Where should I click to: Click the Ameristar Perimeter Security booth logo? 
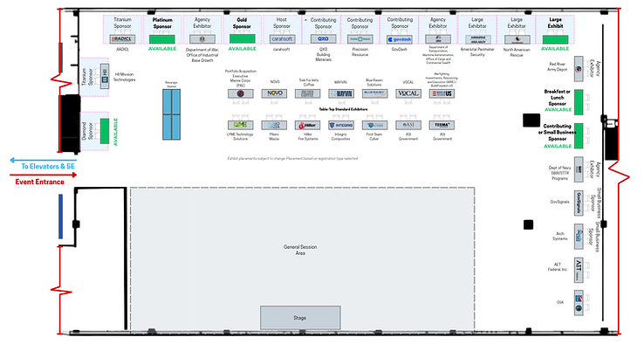coord(477,39)
